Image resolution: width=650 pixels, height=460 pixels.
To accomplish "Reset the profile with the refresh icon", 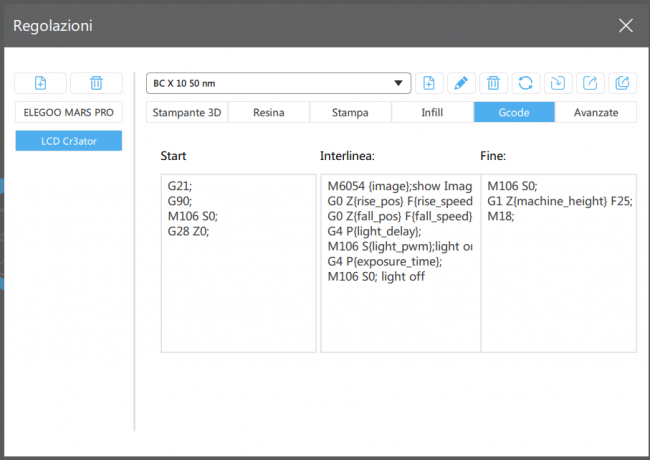I will coord(525,83).
